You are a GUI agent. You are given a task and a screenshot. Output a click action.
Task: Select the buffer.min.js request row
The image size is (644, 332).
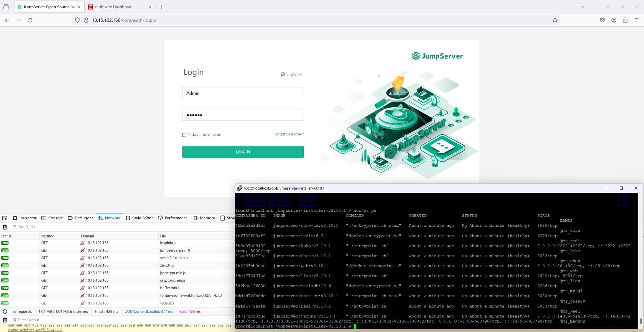(x=117, y=288)
